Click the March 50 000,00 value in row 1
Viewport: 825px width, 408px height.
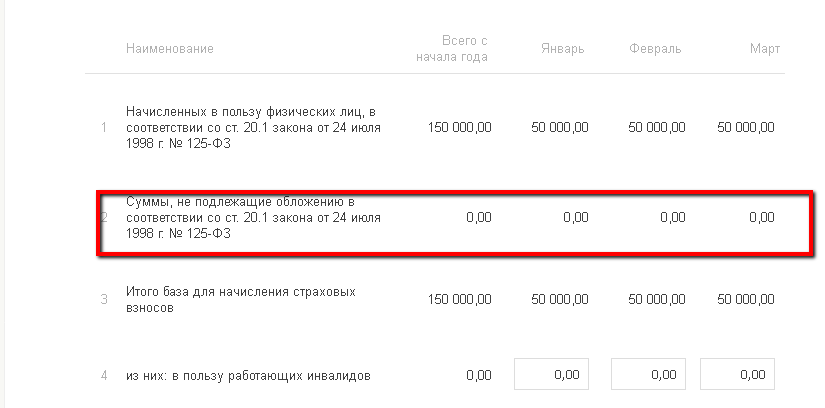(x=746, y=128)
